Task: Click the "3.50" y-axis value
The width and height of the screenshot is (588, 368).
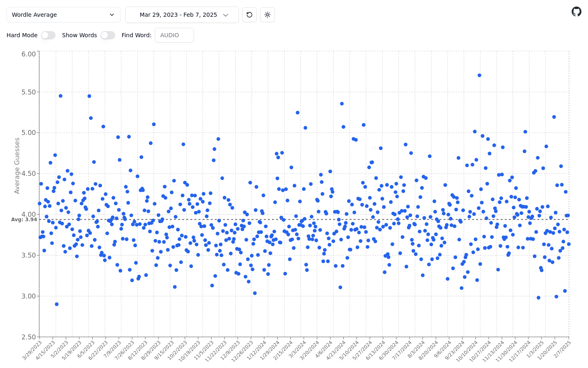Action: tap(29, 256)
